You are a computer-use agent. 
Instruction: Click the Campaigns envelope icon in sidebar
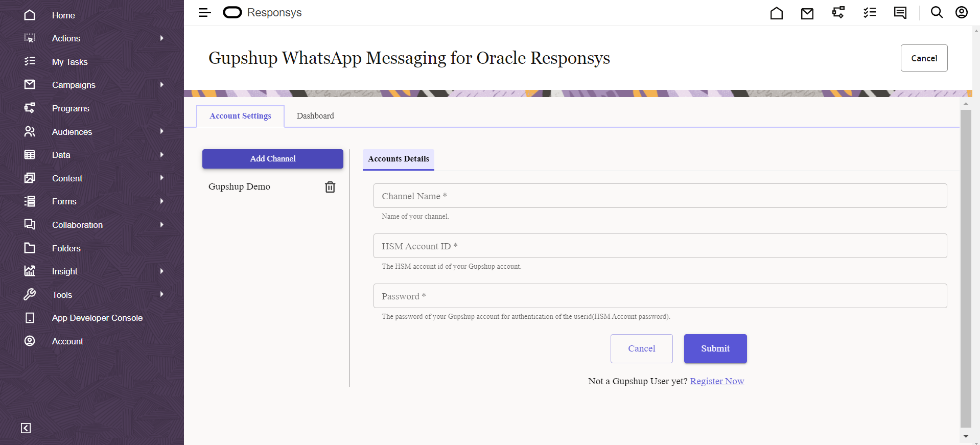pyautogui.click(x=30, y=84)
